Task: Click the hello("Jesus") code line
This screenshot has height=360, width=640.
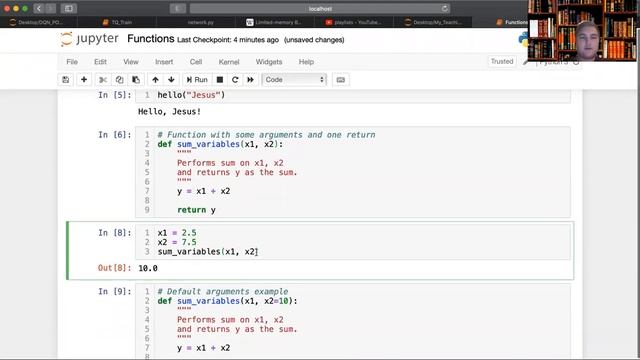Action: [191, 95]
